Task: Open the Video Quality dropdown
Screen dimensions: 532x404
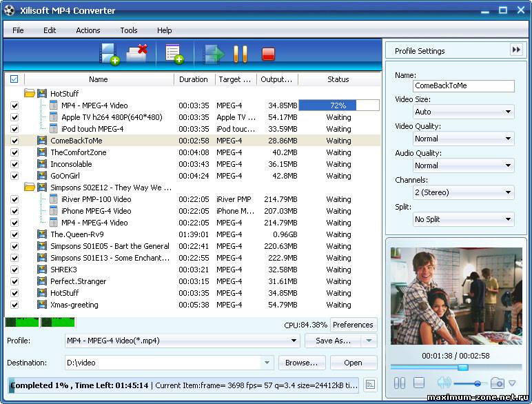Action: (464, 138)
